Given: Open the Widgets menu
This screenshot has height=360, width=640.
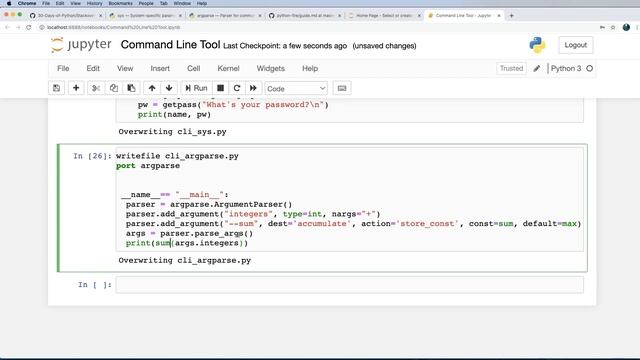Looking at the screenshot, I should pyautogui.click(x=271, y=69).
